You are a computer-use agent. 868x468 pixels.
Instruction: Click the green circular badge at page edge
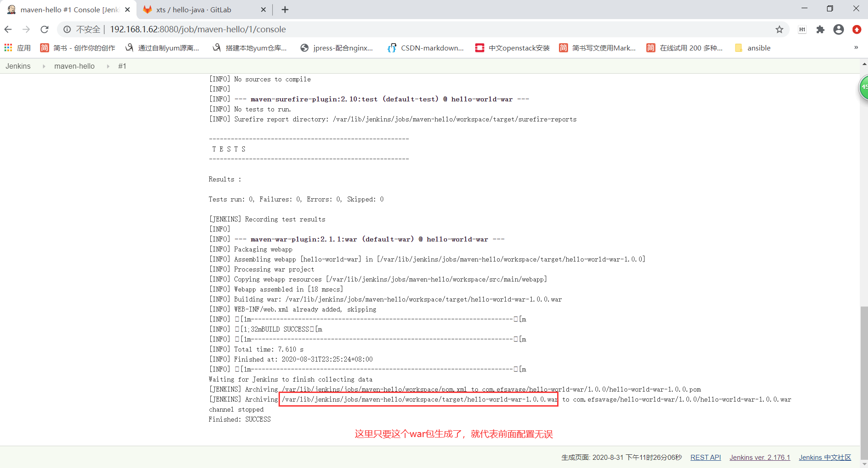[863, 88]
